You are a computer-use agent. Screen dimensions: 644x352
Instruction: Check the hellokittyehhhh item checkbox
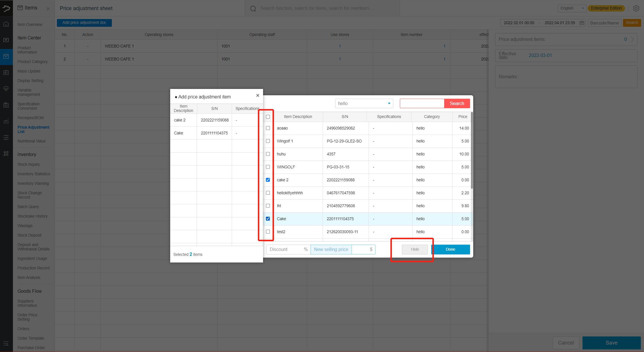click(268, 193)
